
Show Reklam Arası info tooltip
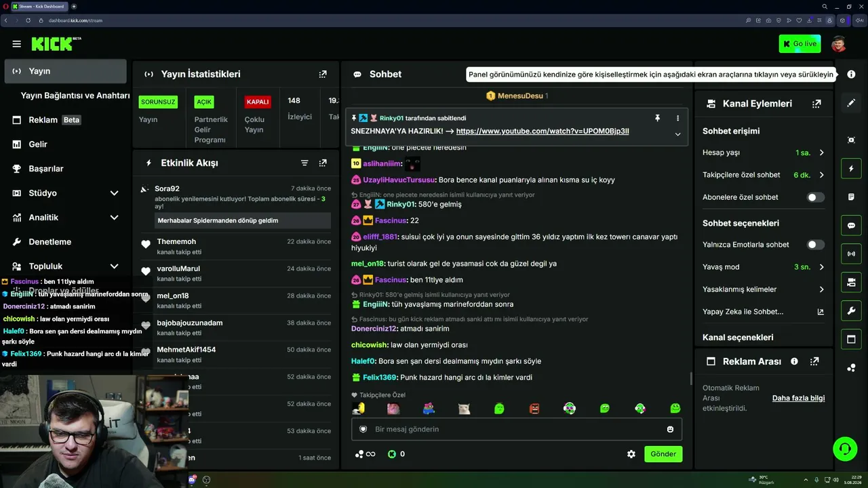pyautogui.click(x=794, y=362)
